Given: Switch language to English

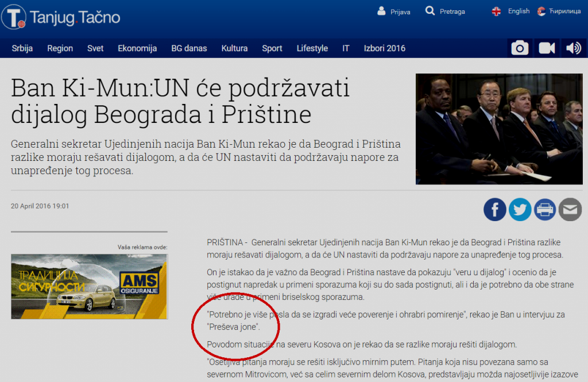Looking at the screenshot, I should pos(512,11).
